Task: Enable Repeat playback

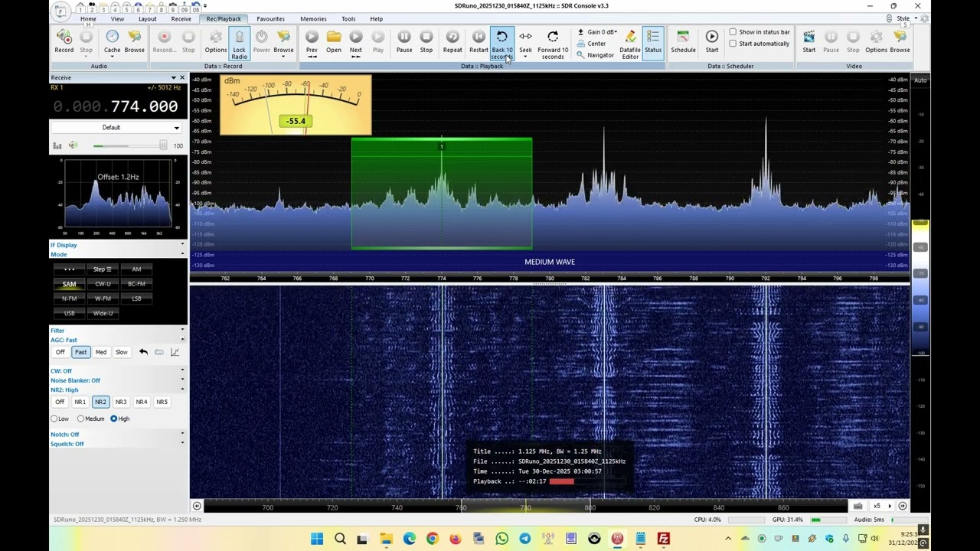Action: [x=452, y=42]
